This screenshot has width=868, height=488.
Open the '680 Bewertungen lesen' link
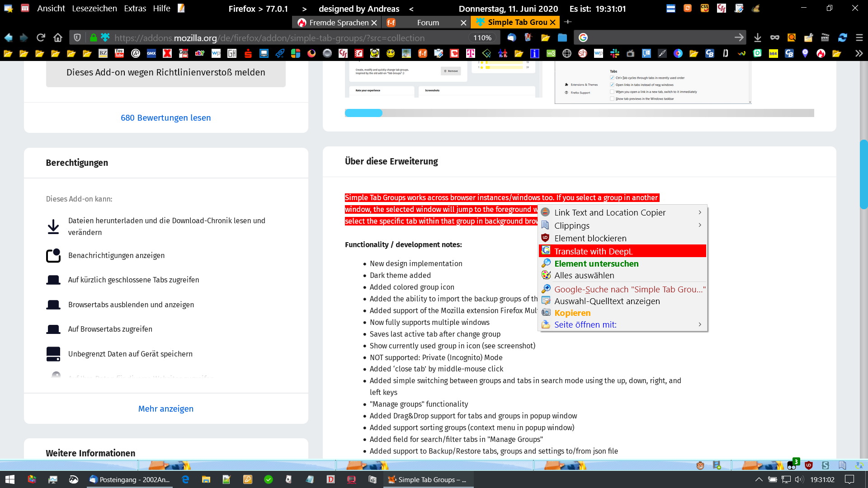pos(165,117)
